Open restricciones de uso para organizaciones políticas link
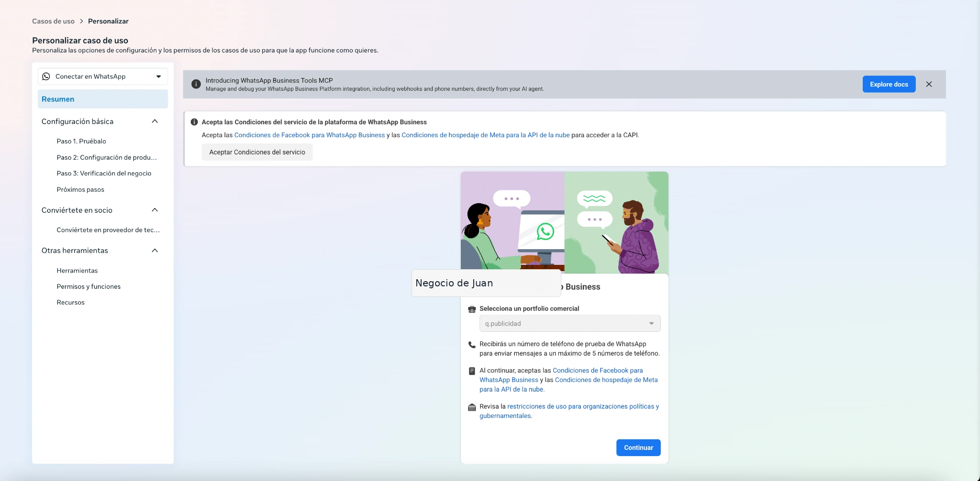The height and width of the screenshot is (481, 980). point(569,411)
